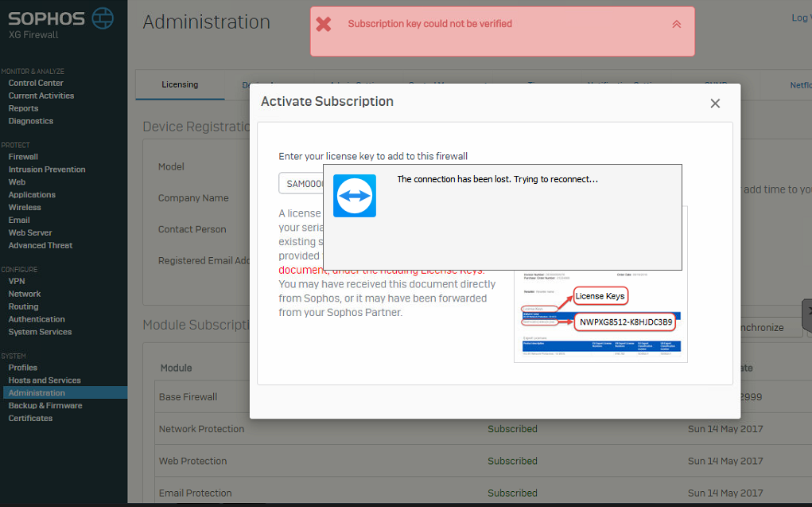Open Firewall in sidebar
This screenshot has width=812, height=507.
pyautogui.click(x=23, y=157)
